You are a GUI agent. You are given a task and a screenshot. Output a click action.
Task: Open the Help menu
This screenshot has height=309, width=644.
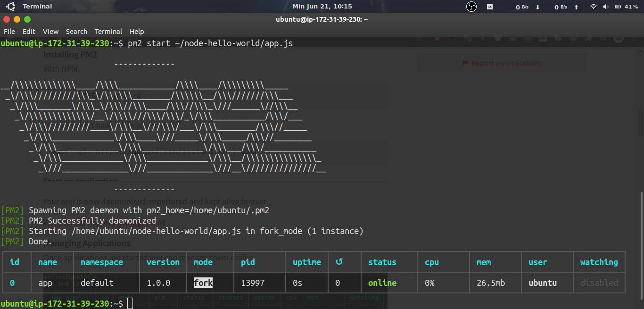137,32
